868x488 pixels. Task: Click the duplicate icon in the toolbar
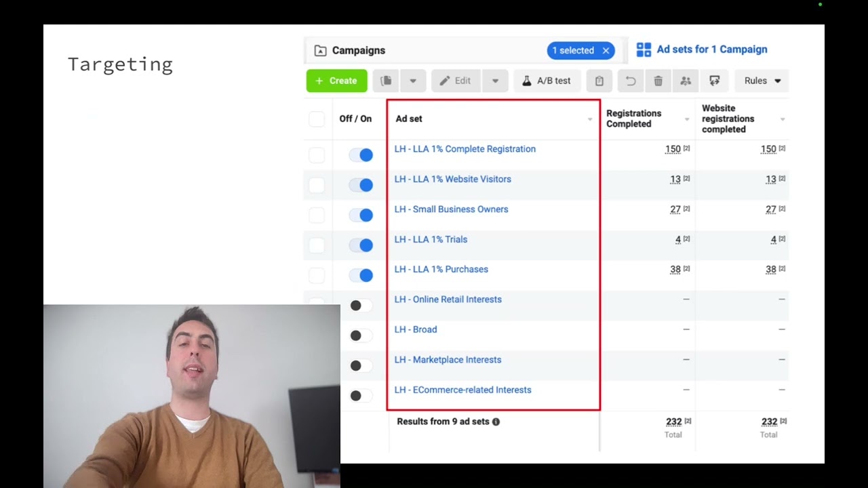[x=386, y=81]
